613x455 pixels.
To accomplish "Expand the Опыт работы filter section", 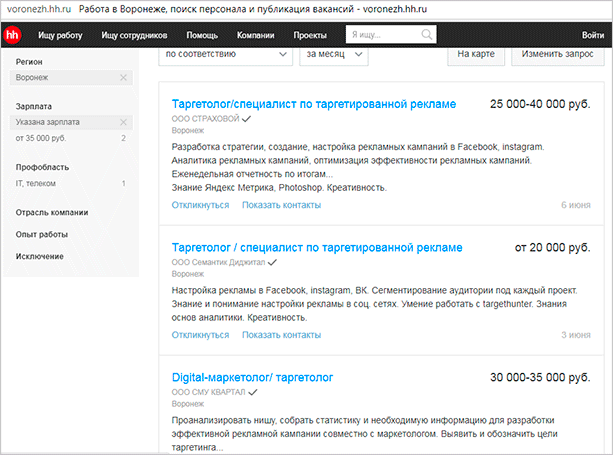I will coord(42,234).
